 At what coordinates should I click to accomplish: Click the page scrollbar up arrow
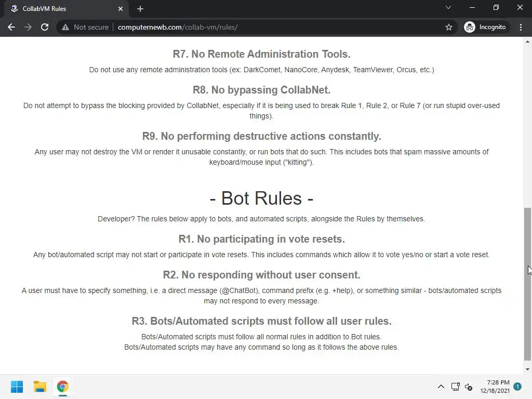click(527, 42)
